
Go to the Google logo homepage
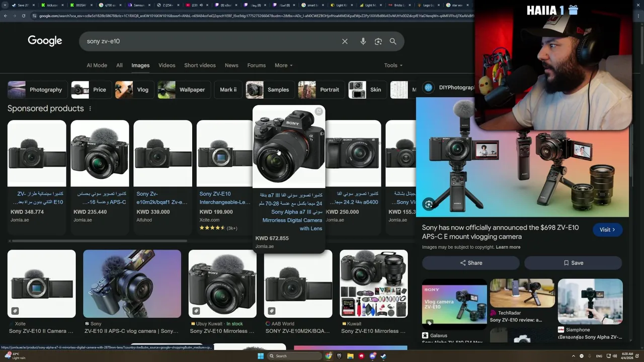point(45,41)
